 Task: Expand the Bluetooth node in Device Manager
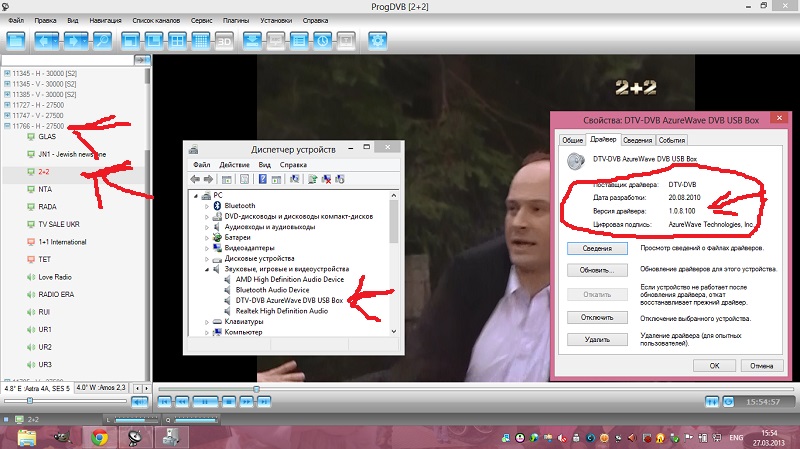click(x=207, y=205)
